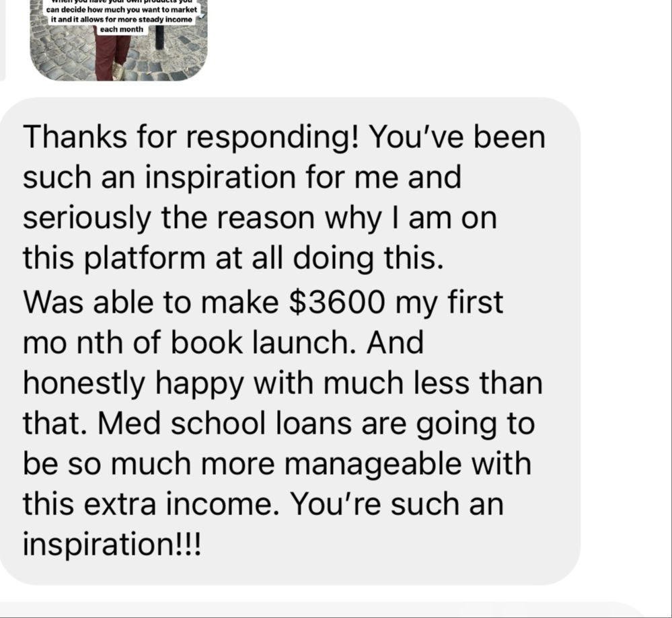Click the gray bar at the left edge
This screenshot has height=618, width=672.
click(2, 40)
